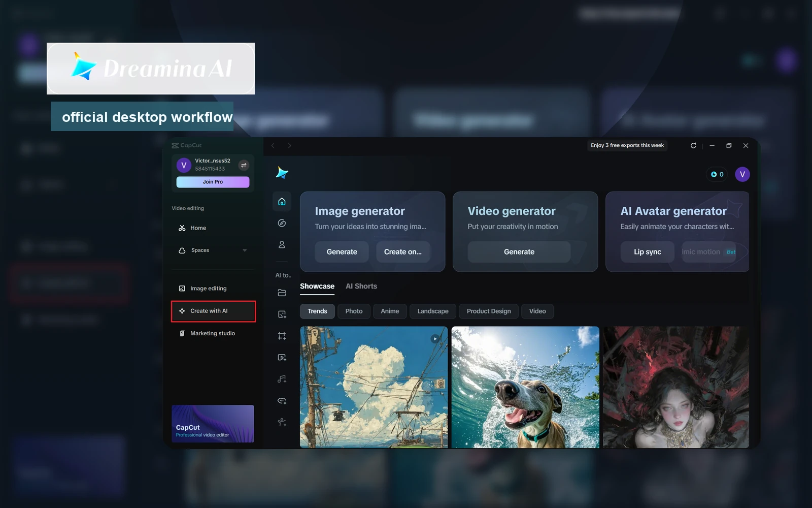Select the Trends filter chip
The image size is (812, 508).
tap(317, 311)
